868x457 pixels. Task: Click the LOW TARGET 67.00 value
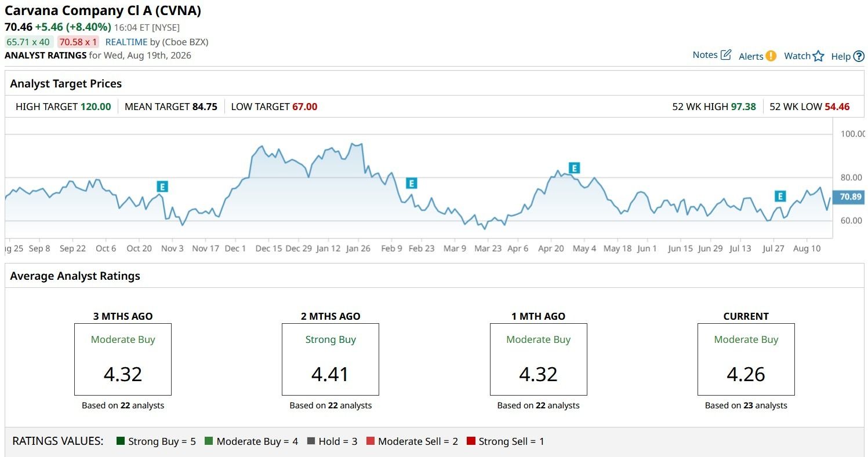tap(305, 107)
